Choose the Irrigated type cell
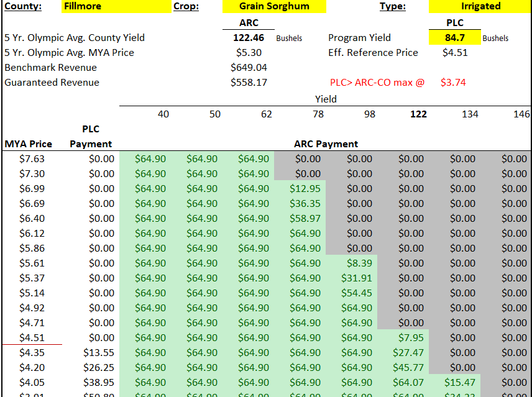Image resolution: width=532 pixels, height=397 pixels. (480, 6)
